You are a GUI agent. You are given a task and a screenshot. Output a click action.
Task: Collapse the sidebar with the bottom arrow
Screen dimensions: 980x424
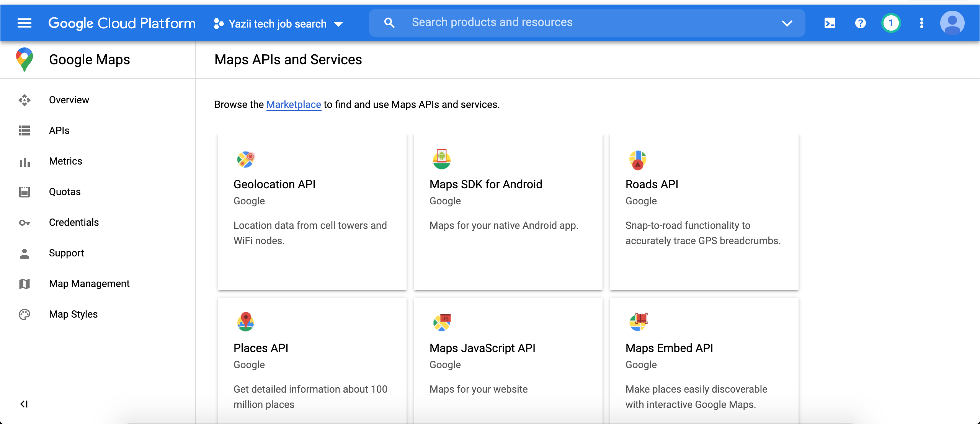(24, 404)
